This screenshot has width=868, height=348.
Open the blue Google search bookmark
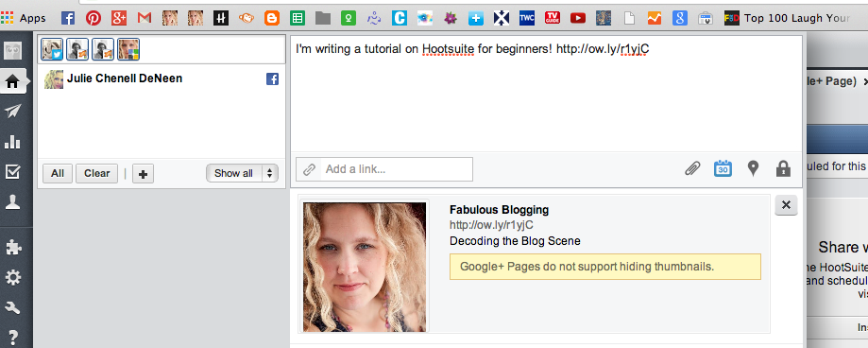click(680, 18)
